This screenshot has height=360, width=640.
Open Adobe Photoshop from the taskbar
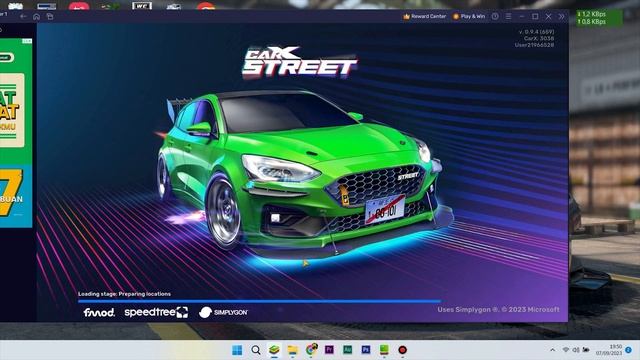click(366, 350)
